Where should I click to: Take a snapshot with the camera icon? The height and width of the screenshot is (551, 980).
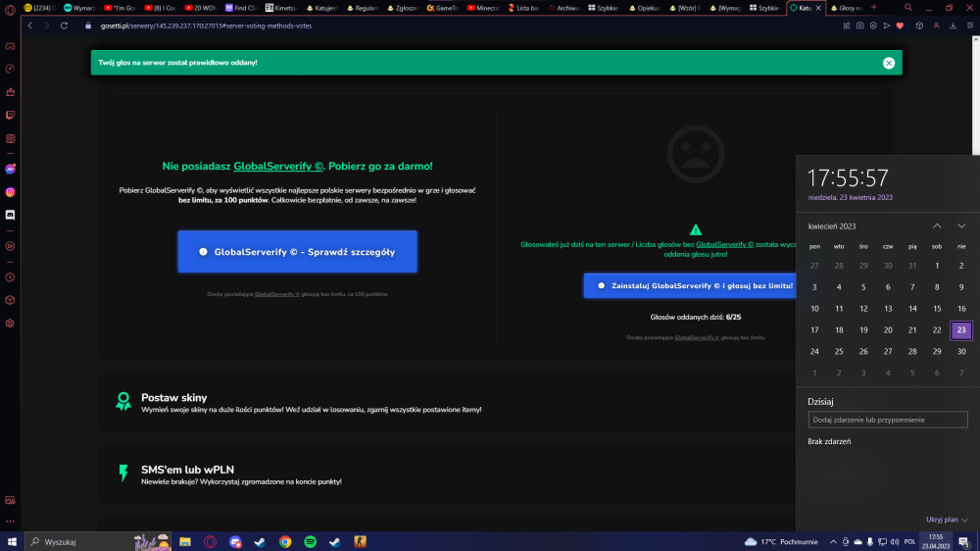[860, 25]
